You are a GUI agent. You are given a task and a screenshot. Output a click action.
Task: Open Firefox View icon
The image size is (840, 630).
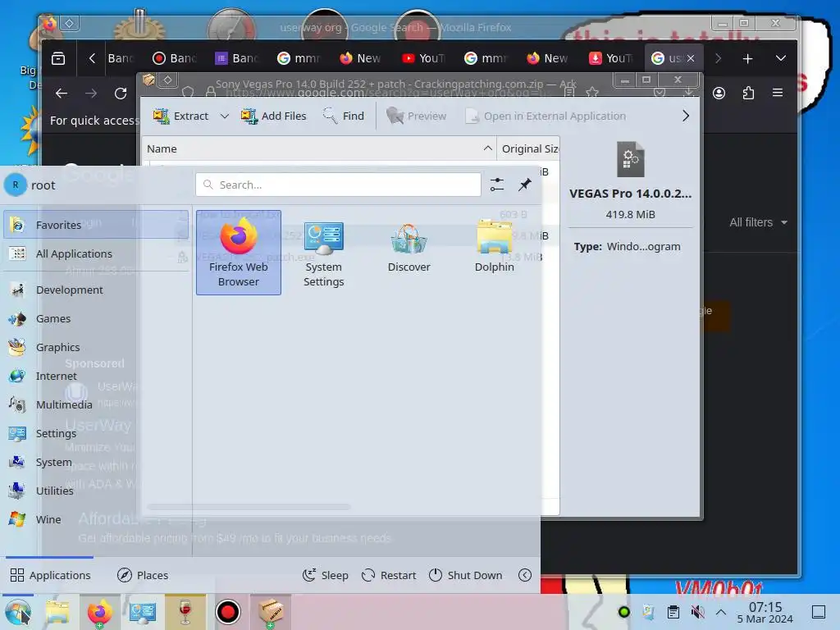pos(58,58)
